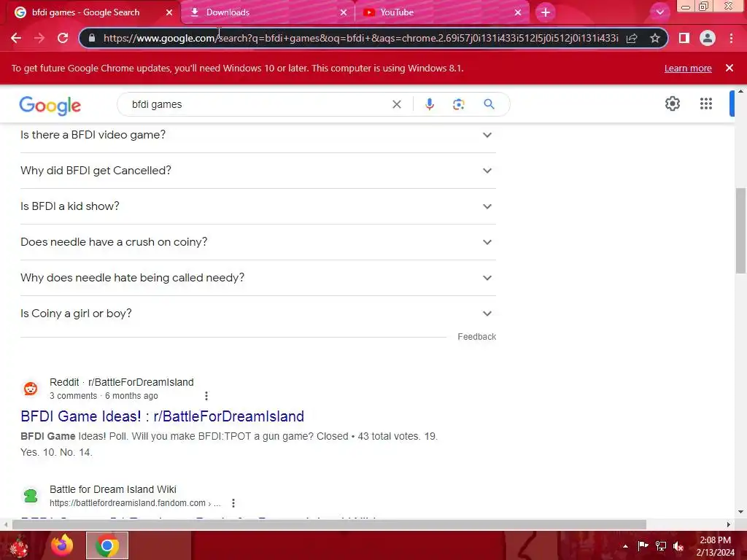Click the Reddit favicon of the result
This screenshot has width=747, height=560.
pyautogui.click(x=31, y=389)
